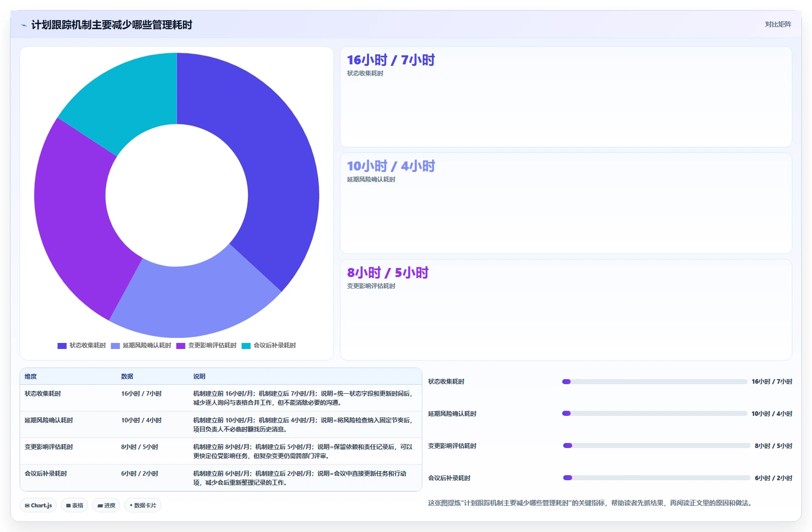This screenshot has width=812, height=532.
Task: Open the 10小时 / 4小时 data card
Action: tap(566, 203)
